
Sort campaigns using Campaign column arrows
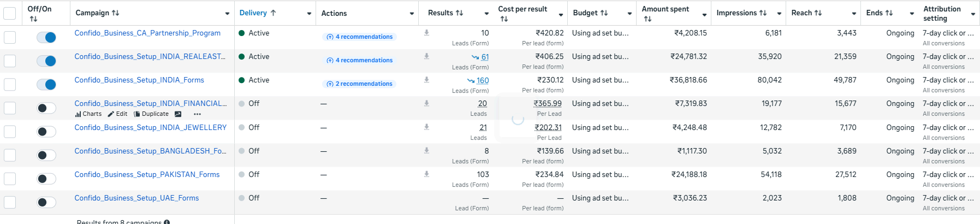click(115, 13)
